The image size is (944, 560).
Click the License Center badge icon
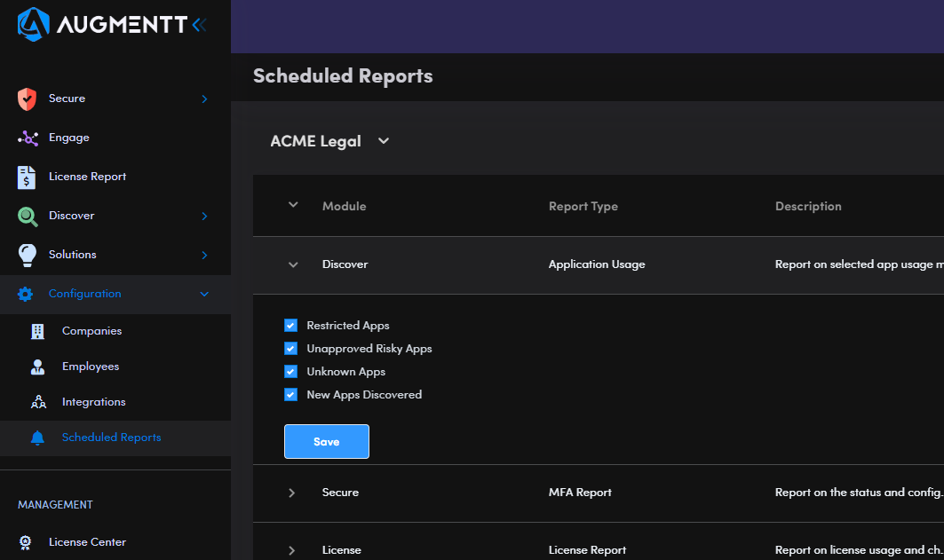tap(26, 542)
